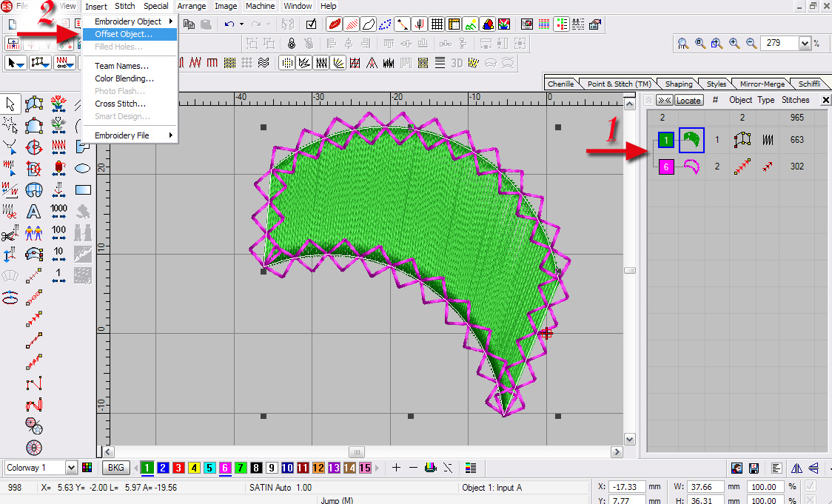Viewport: 832px width, 504px height.
Task: Click the zoom in magnifier icon
Action: click(x=734, y=44)
